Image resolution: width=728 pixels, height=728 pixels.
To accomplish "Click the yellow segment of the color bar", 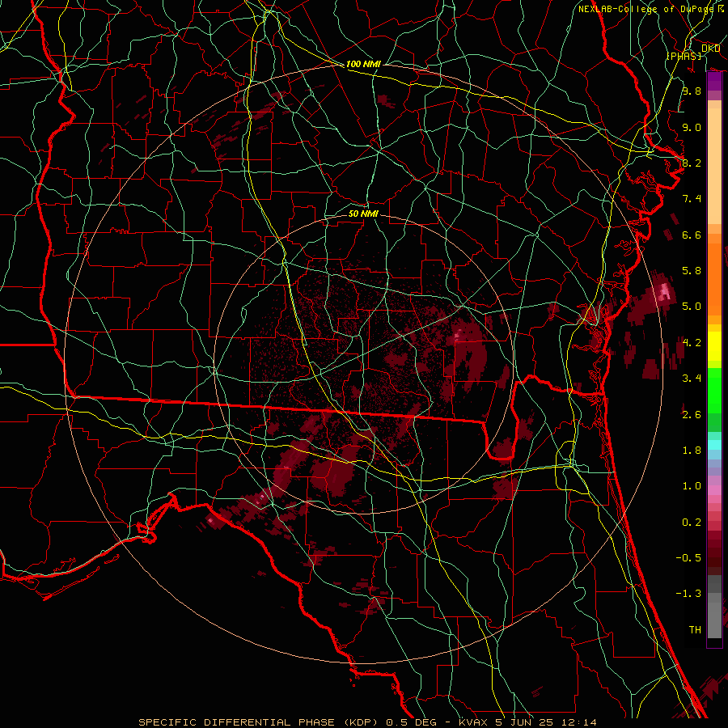I will (x=714, y=346).
